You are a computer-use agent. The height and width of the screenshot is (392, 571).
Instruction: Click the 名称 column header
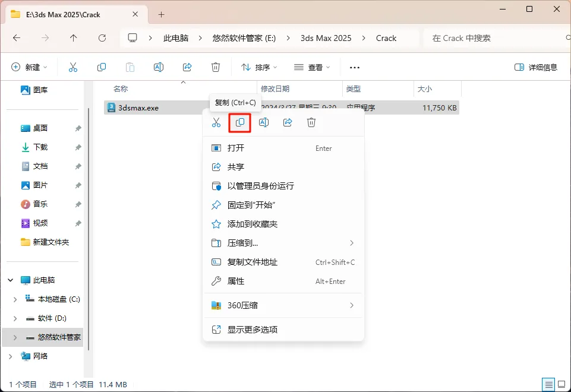coord(180,89)
